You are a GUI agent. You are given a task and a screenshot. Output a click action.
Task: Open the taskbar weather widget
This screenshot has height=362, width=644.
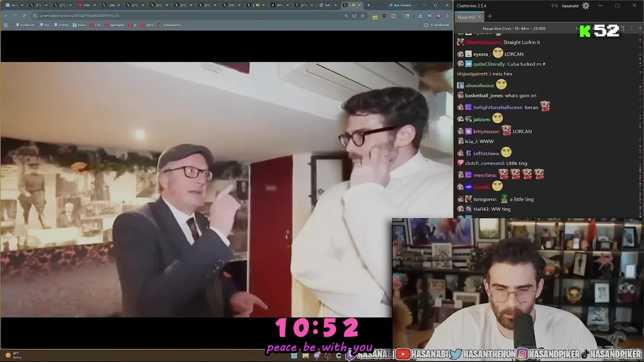coord(13,355)
